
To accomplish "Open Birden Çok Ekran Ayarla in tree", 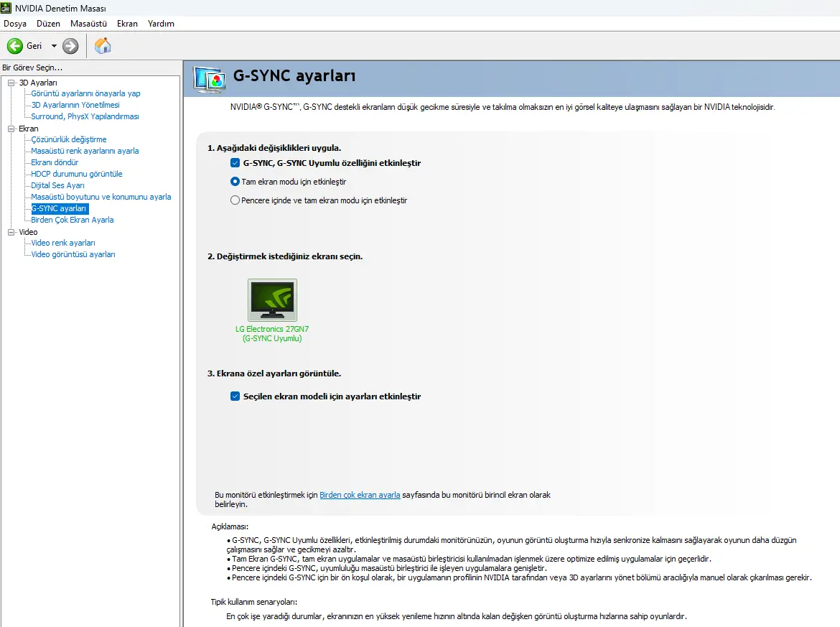I will pyautogui.click(x=73, y=220).
